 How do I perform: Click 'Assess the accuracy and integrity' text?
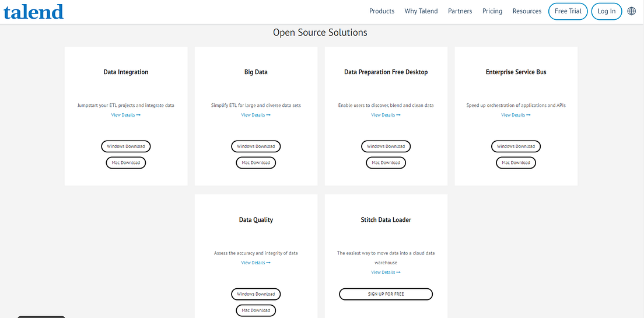click(256, 253)
